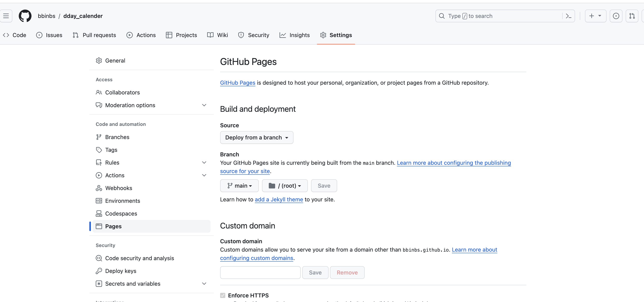The image size is (644, 302).
Task: Click Save for the custom domain
Action: pos(315,273)
